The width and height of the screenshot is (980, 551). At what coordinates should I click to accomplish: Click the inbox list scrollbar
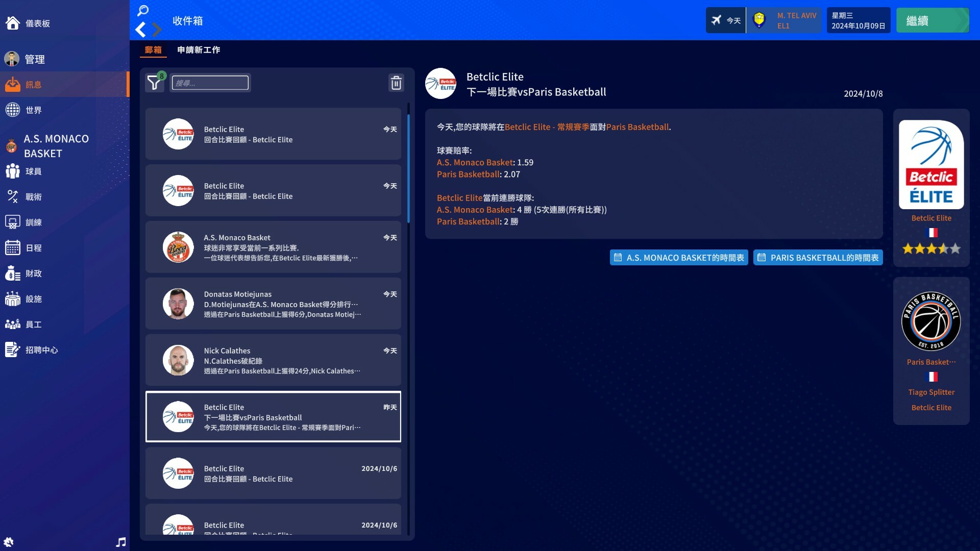pos(408,168)
